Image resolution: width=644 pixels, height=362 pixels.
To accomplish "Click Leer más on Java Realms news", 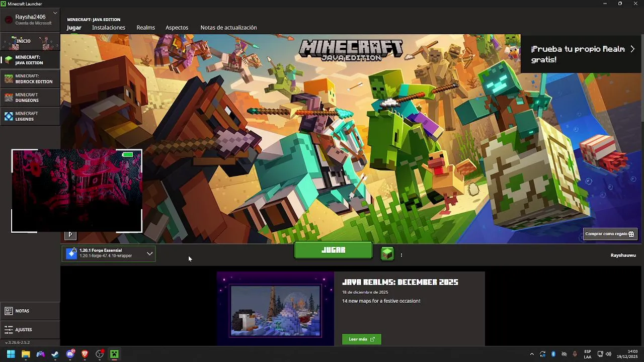I will click(x=361, y=339).
